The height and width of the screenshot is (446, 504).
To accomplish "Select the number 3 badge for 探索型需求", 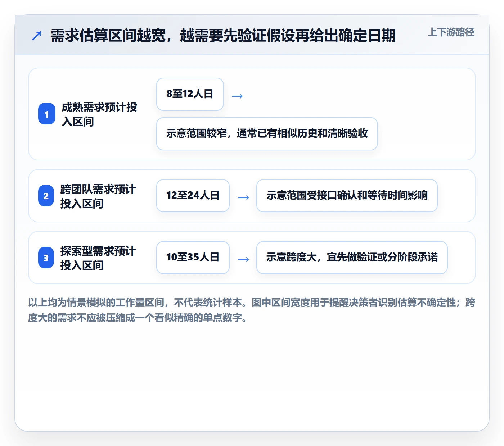I will tap(46, 258).
